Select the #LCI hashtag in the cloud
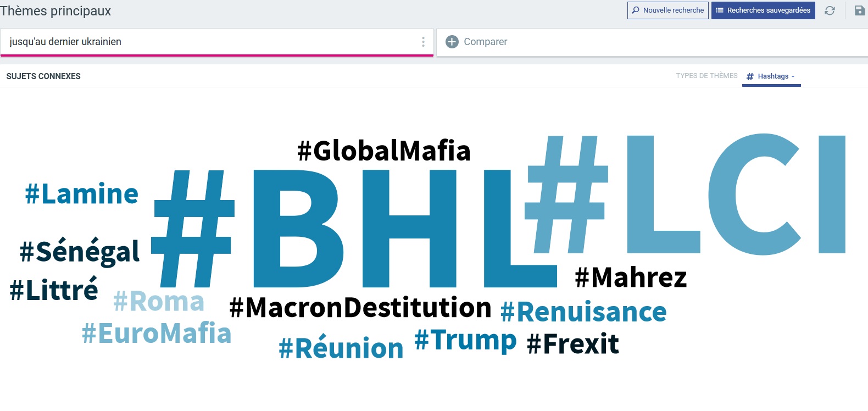This screenshot has width=868, height=411. (x=685, y=194)
